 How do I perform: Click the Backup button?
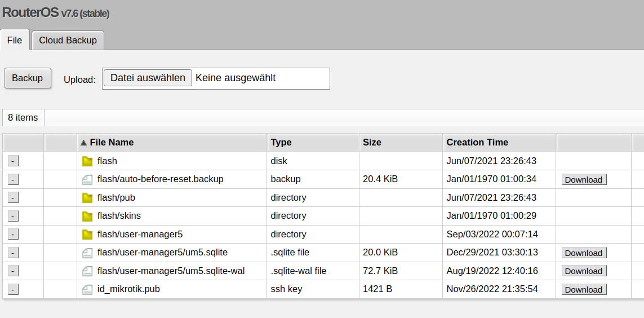28,78
